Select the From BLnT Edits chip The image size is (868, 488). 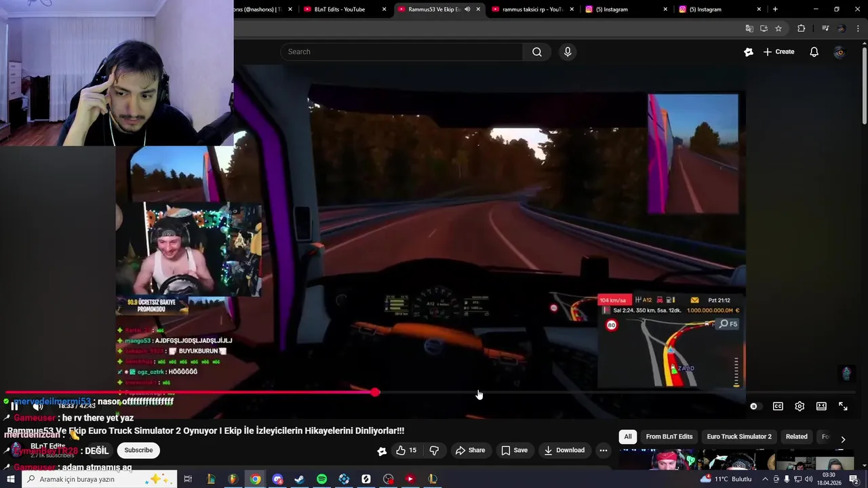tap(669, 436)
